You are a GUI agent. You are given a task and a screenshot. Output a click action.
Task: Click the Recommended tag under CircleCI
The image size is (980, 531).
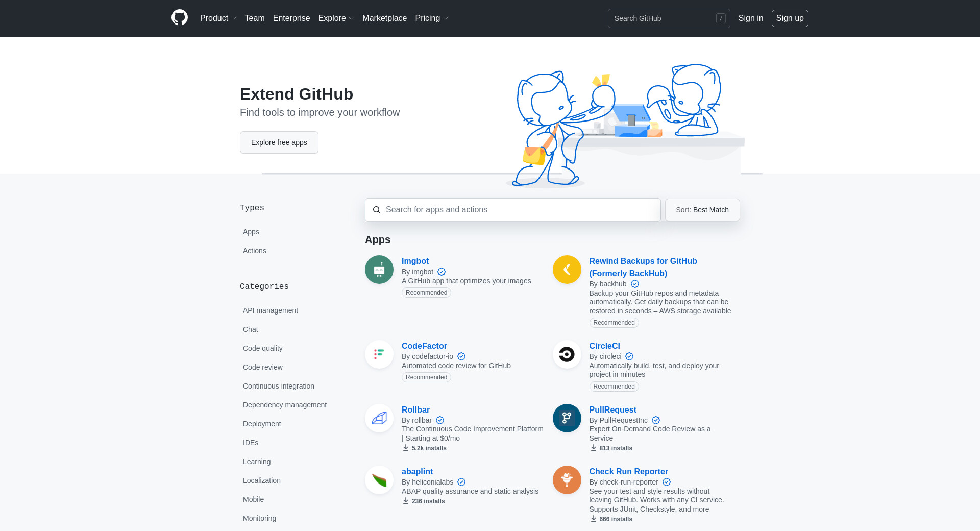pos(614,387)
